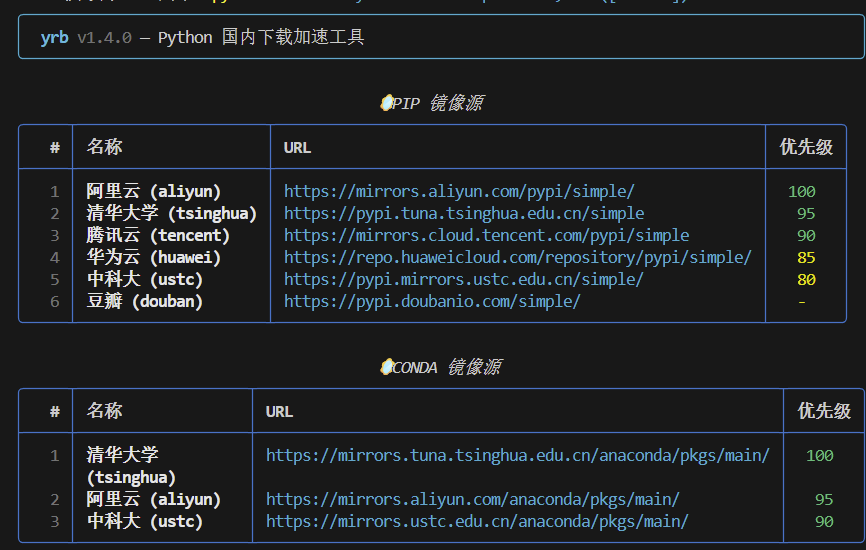Click 豆瓣 (douban) name cell
The height and width of the screenshot is (550, 866).
pyautogui.click(x=145, y=302)
